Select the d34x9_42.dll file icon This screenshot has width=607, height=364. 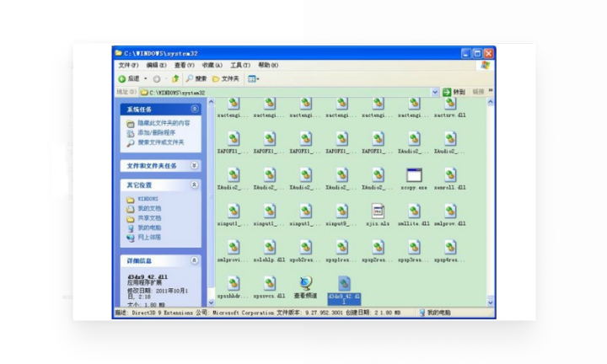tap(343, 283)
